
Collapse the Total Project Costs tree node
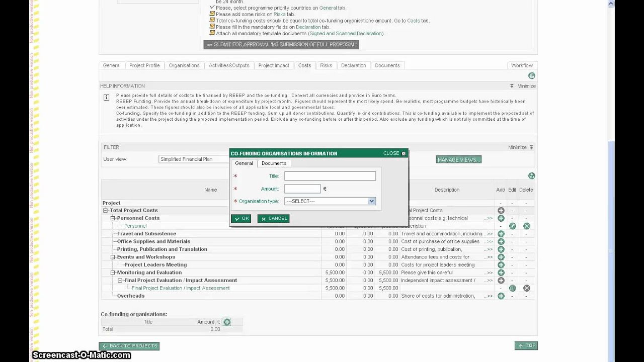(106, 211)
